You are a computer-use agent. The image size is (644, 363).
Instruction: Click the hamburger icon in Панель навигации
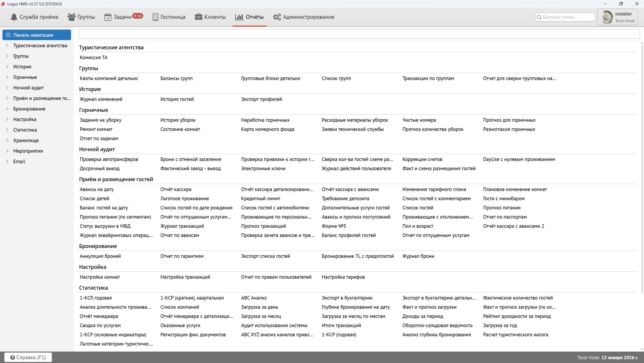coord(8,35)
